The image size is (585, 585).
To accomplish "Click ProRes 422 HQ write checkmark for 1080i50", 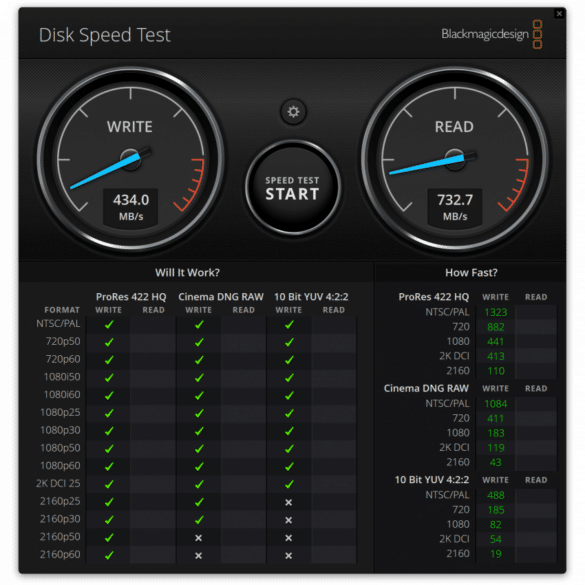I will pyautogui.click(x=109, y=378).
